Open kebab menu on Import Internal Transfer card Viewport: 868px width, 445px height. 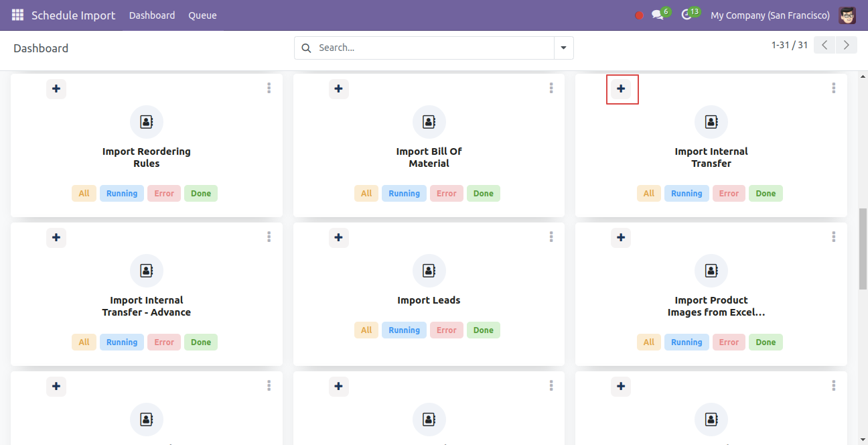[x=834, y=88]
